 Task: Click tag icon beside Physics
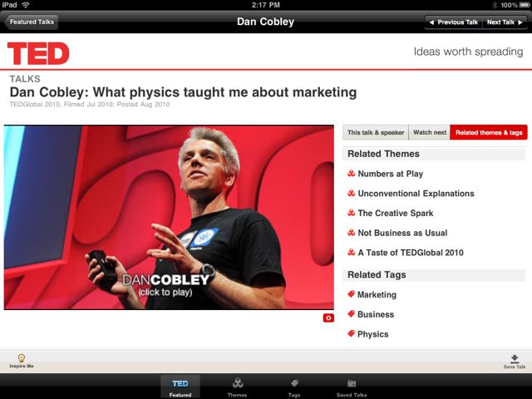click(351, 333)
